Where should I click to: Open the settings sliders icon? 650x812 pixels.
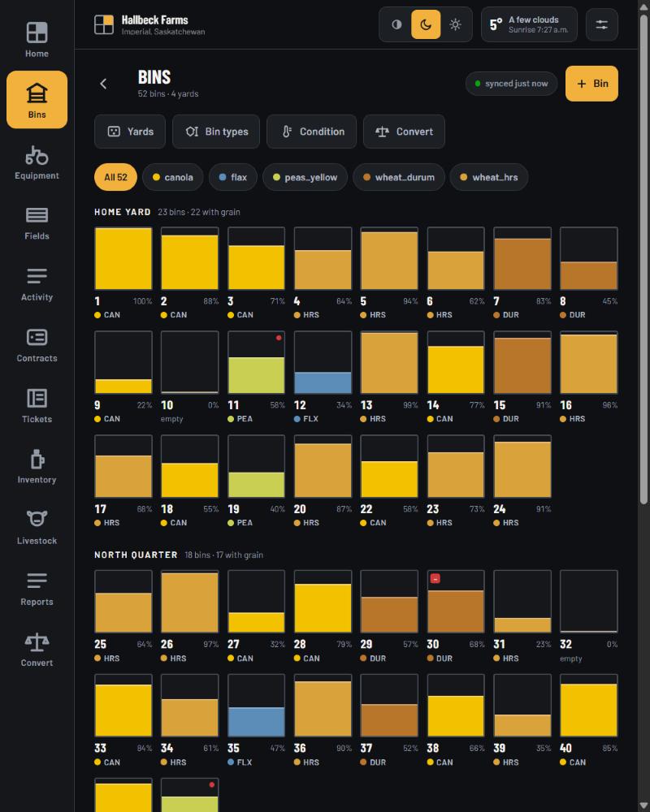pyautogui.click(x=602, y=24)
